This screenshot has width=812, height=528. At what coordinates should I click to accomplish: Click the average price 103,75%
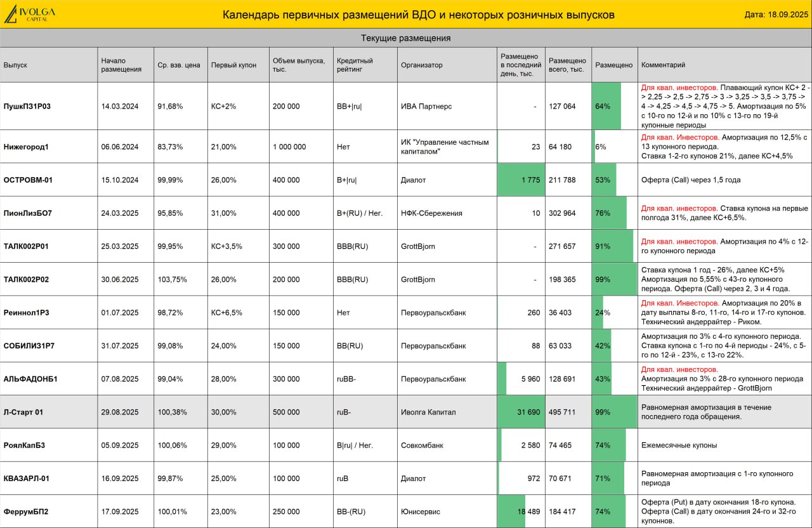point(172,279)
